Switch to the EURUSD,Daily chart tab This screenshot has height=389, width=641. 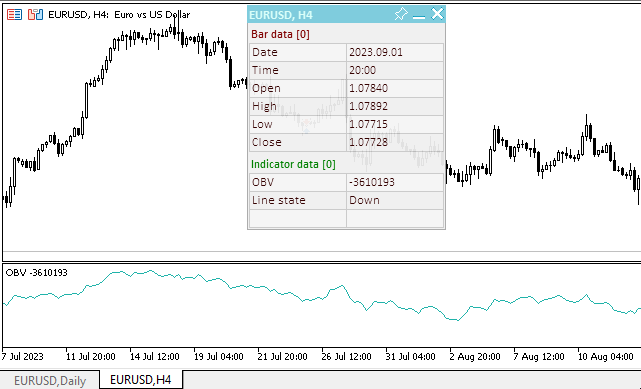[50, 380]
